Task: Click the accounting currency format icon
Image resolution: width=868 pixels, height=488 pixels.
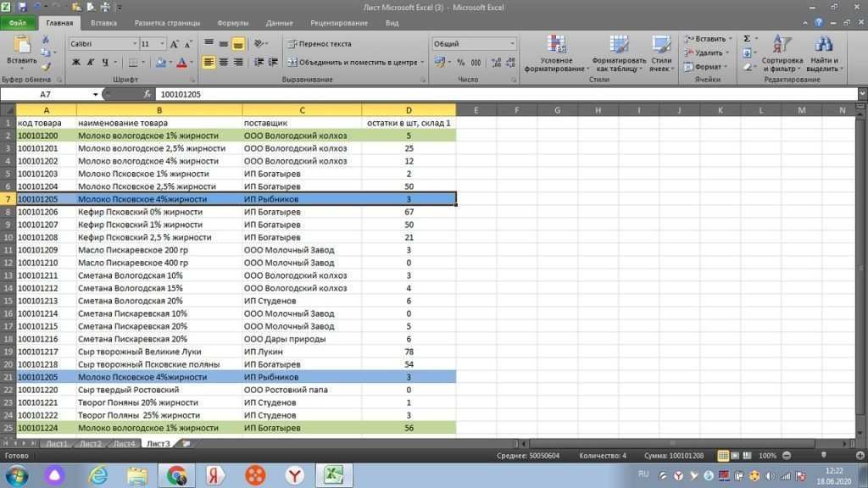Action: [x=440, y=63]
